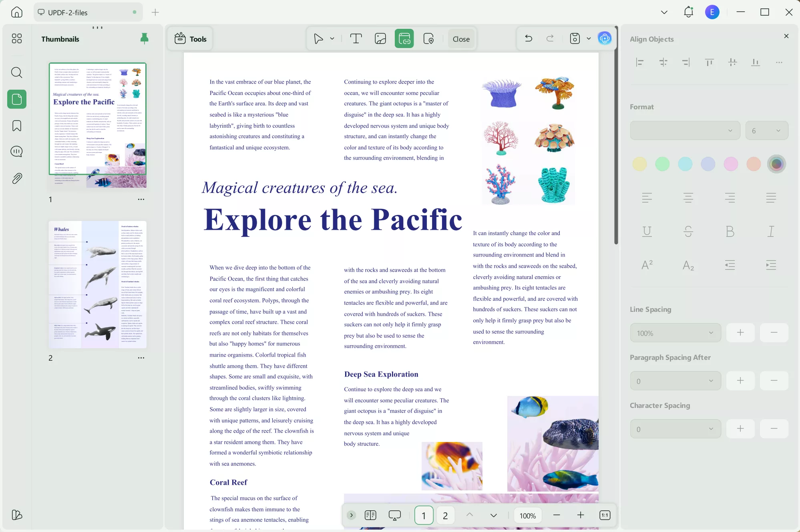
Task: Go to page 2 button
Action: pyautogui.click(x=445, y=516)
